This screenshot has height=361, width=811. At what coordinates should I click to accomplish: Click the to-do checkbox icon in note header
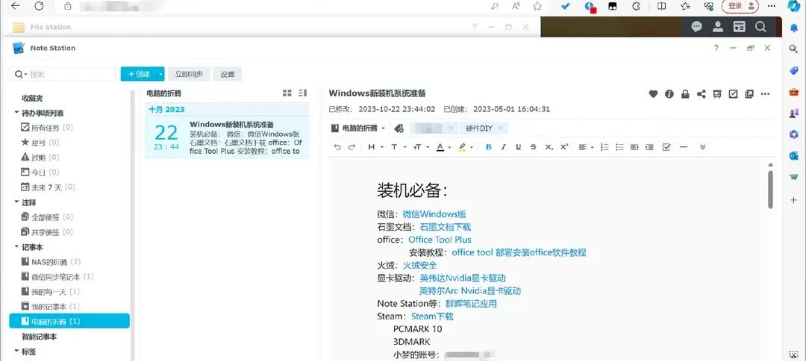[x=733, y=94]
